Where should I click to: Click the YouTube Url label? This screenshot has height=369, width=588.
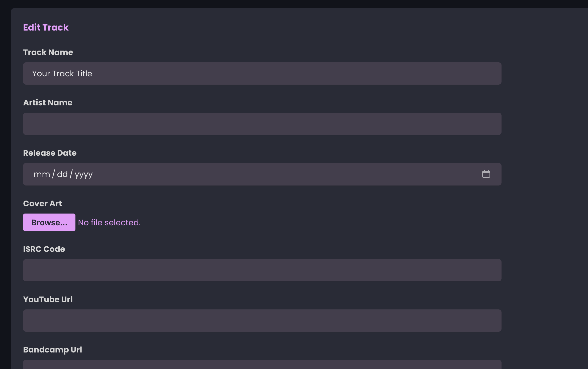[48, 299]
